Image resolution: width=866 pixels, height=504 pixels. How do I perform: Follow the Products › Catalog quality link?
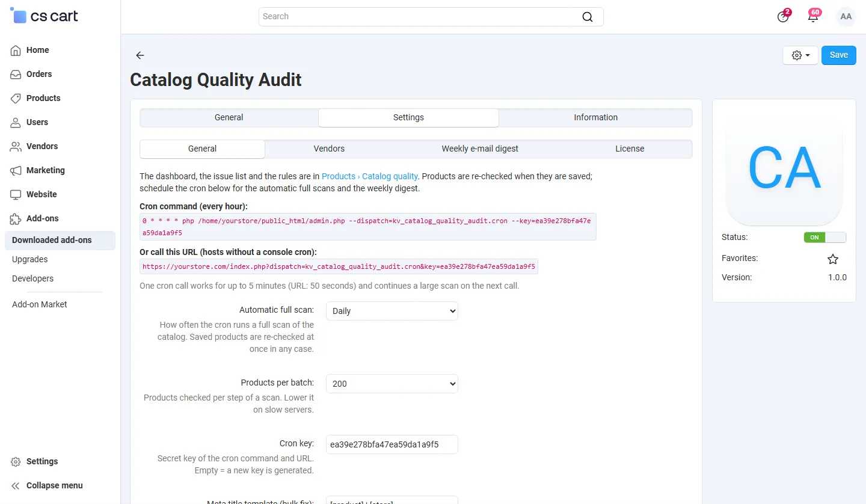(x=370, y=176)
